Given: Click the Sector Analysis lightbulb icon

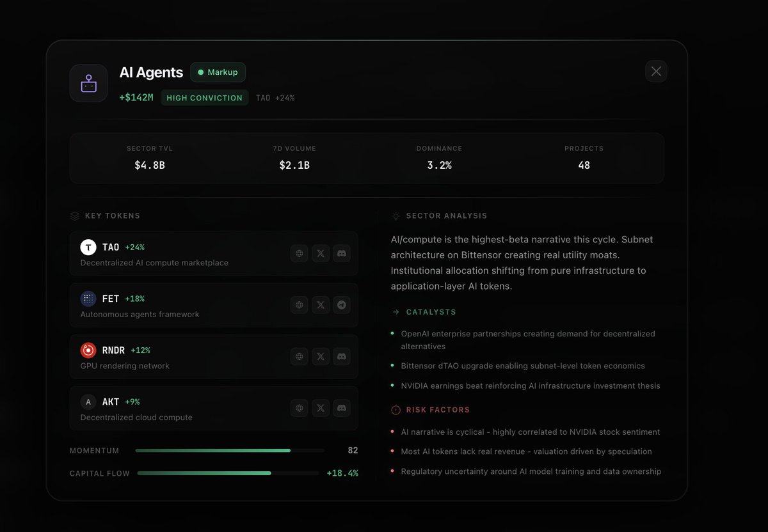Looking at the screenshot, I should [396, 216].
